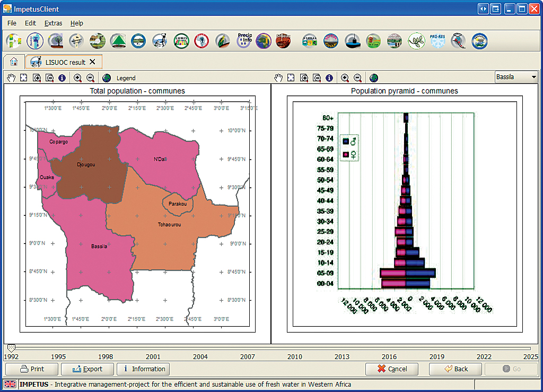This screenshot has width=543, height=392.
Task: Click the 05-09 age group bar
Action: pyautogui.click(x=408, y=273)
